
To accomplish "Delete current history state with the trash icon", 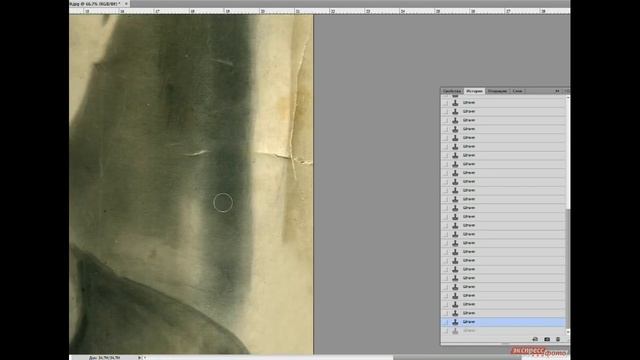I will click(558, 339).
